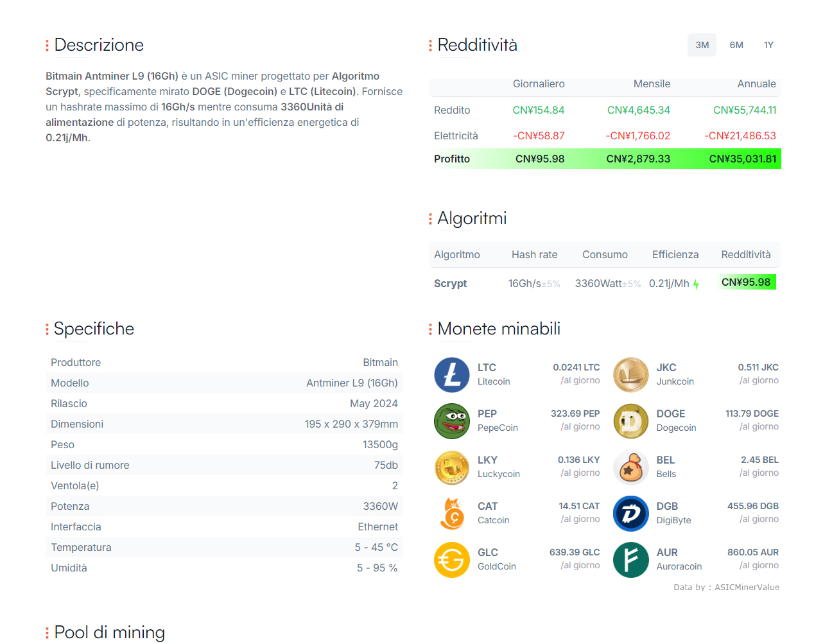Click the annual income value CN¥55,744.11
This screenshot has height=644, width=832.
point(745,110)
